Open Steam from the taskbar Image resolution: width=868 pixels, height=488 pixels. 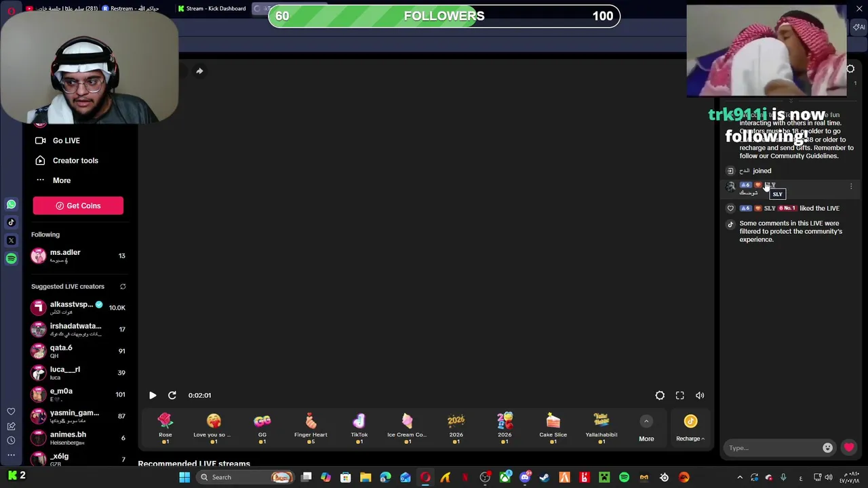click(x=544, y=477)
